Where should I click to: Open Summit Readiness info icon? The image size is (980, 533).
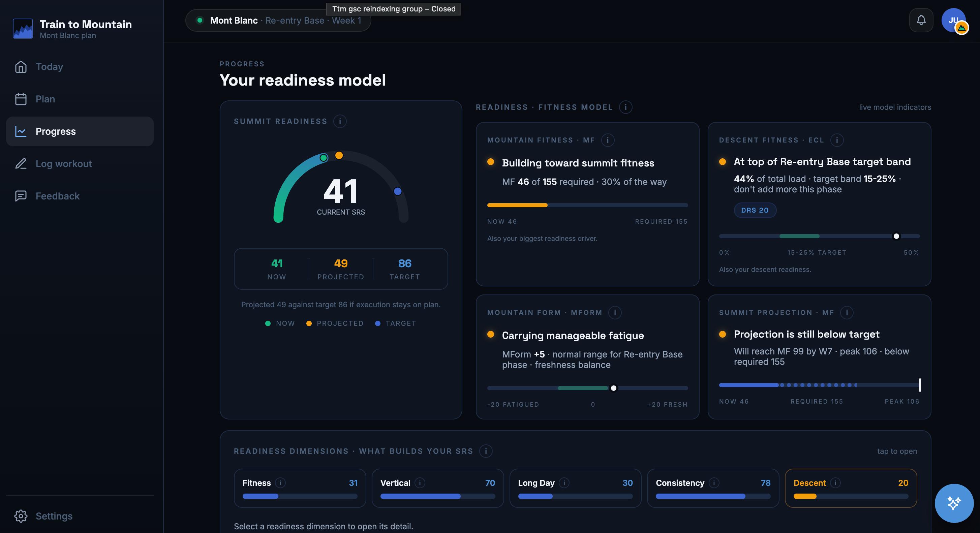pyautogui.click(x=340, y=121)
